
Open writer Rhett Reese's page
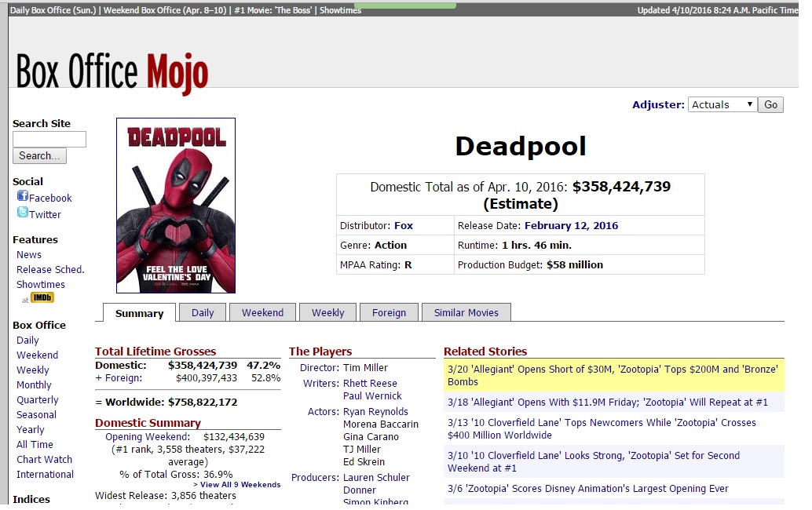(370, 383)
